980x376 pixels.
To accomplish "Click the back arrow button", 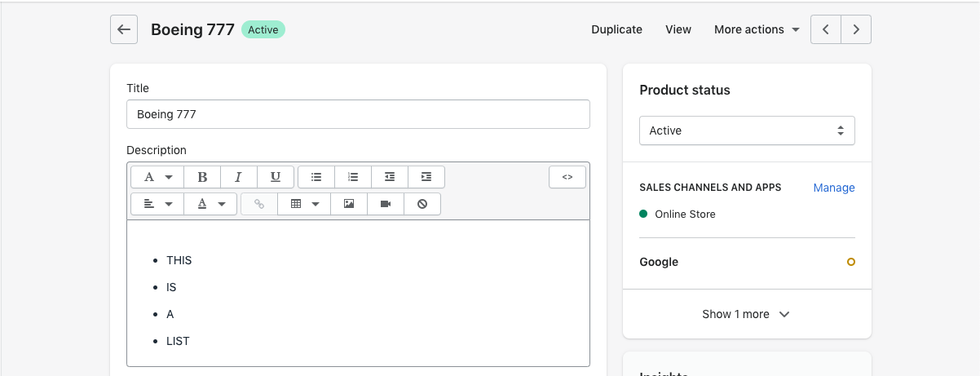I will [x=124, y=29].
